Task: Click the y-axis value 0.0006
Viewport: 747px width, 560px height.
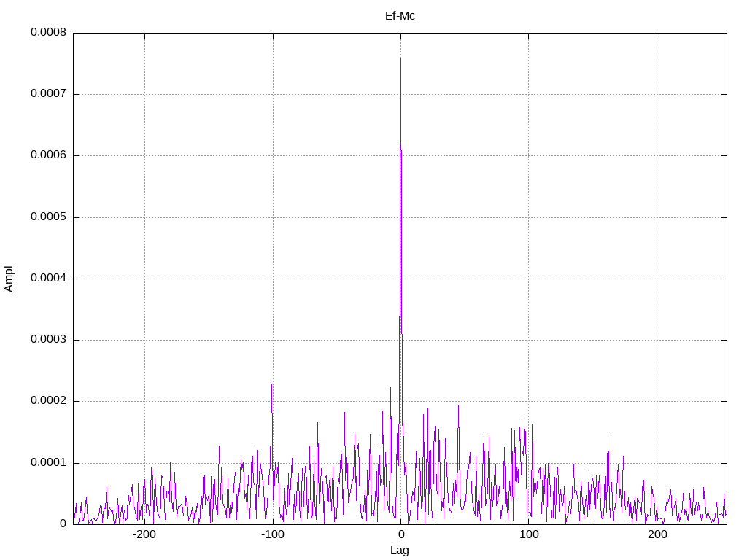Action: (x=48, y=155)
